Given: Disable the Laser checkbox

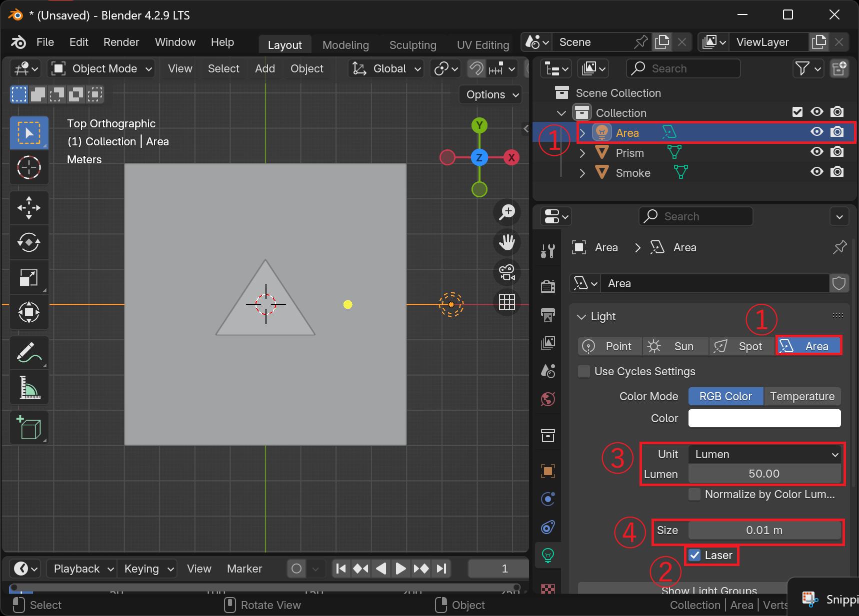Looking at the screenshot, I should click(694, 555).
